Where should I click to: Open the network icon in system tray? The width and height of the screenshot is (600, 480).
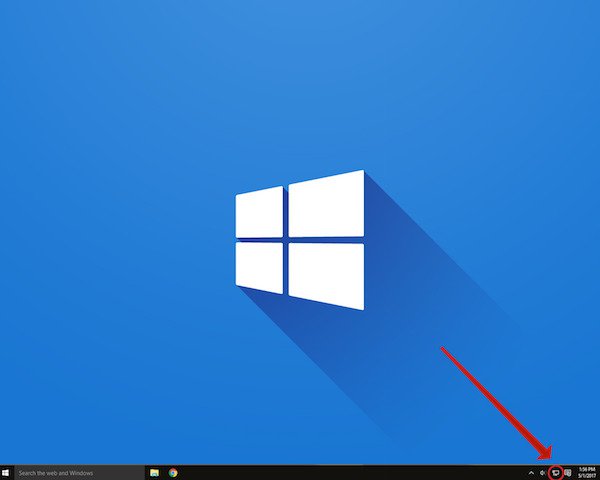[x=556, y=473]
